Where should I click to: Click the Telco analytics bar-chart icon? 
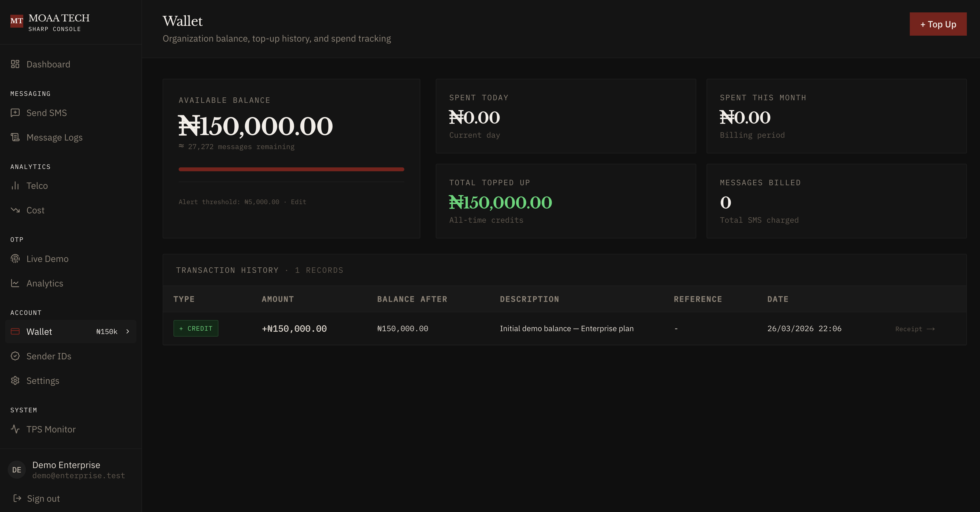click(15, 185)
